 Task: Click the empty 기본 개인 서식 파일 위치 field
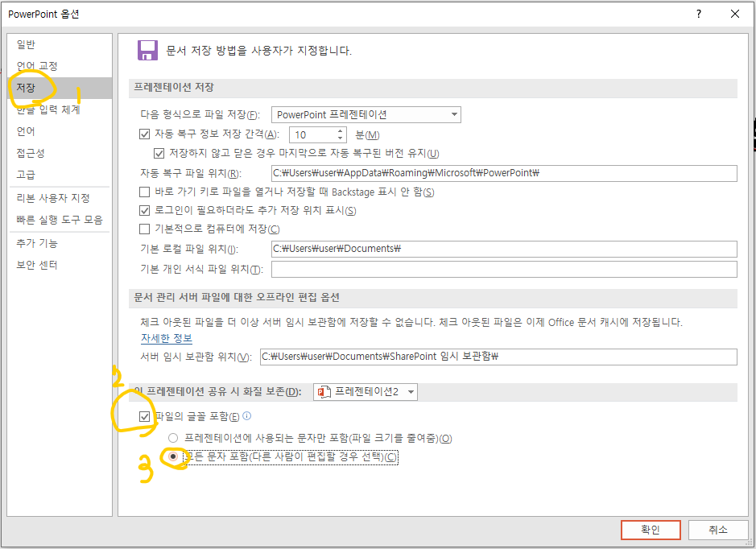504,269
